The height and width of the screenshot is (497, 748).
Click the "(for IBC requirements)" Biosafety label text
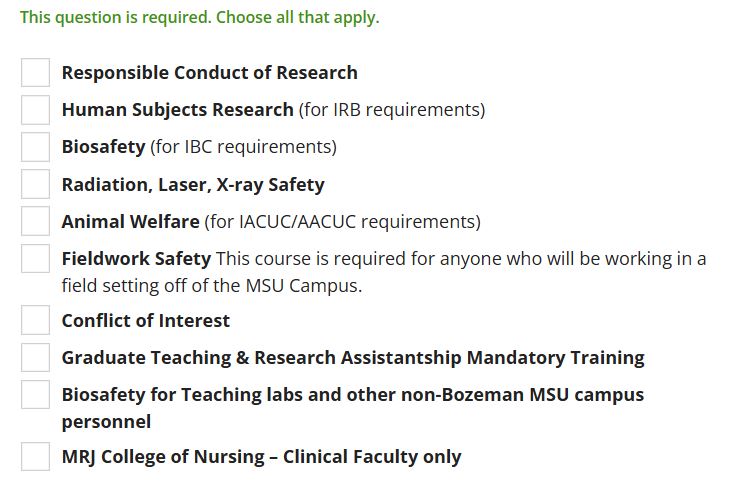coord(243,147)
